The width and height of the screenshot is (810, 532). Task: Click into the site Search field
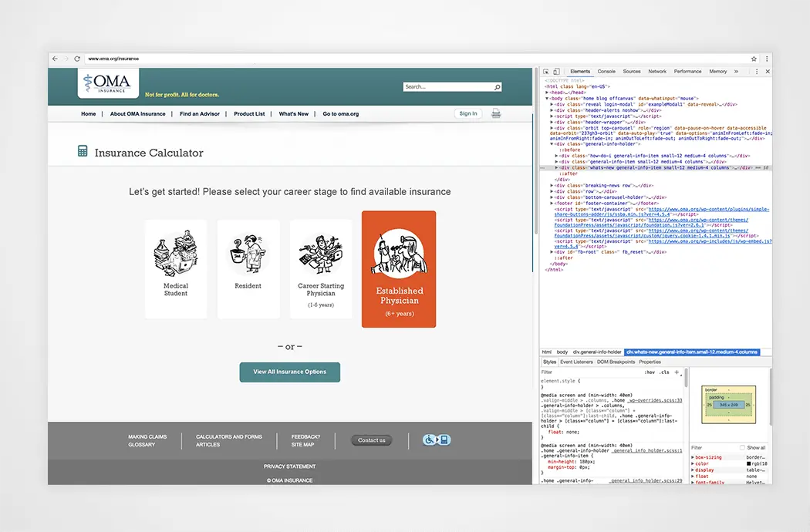[448, 87]
